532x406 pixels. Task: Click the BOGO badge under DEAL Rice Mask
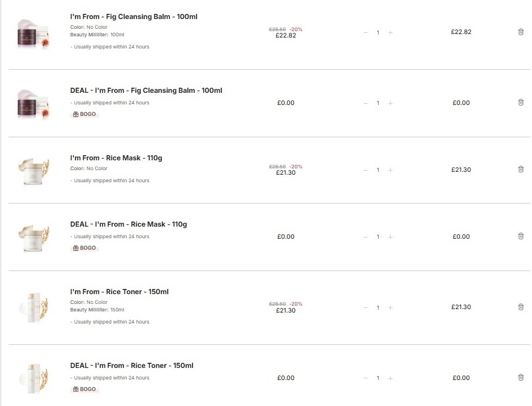click(x=85, y=248)
